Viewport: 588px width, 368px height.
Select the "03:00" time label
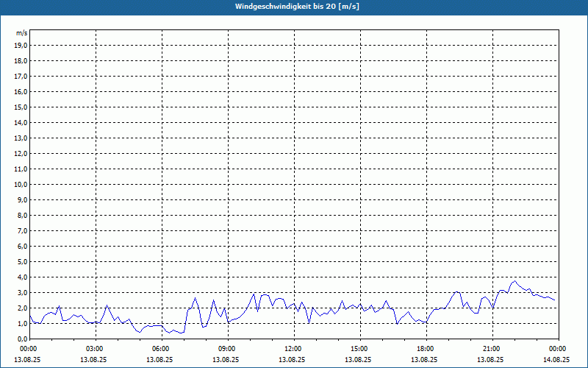point(96,349)
